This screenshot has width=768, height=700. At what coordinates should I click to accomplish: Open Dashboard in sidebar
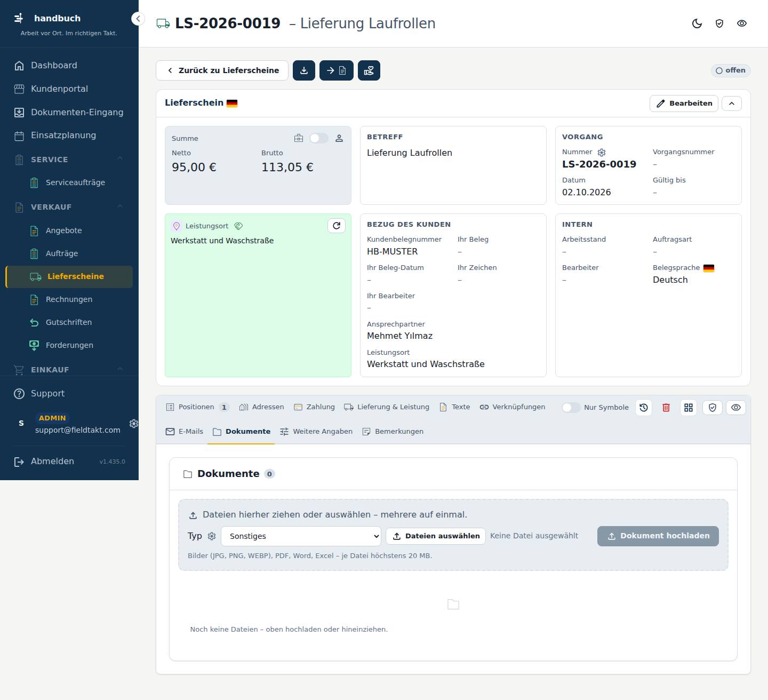69,66
